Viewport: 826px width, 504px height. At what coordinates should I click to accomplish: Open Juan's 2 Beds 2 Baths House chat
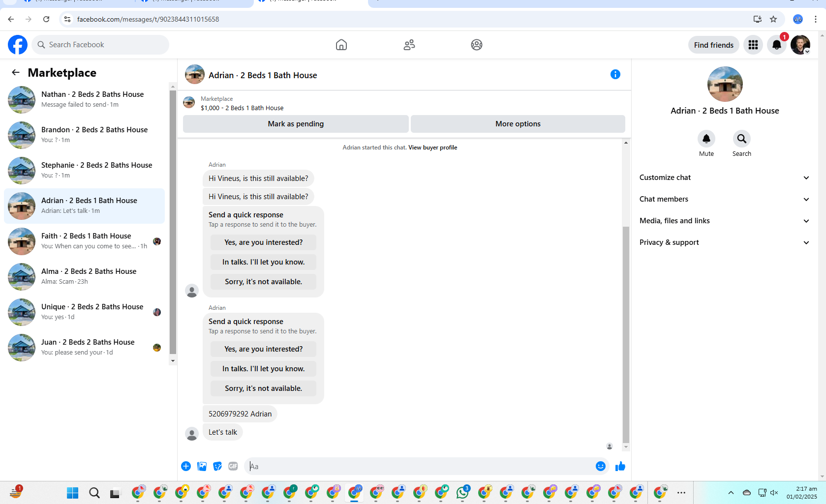tap(85, 348)
